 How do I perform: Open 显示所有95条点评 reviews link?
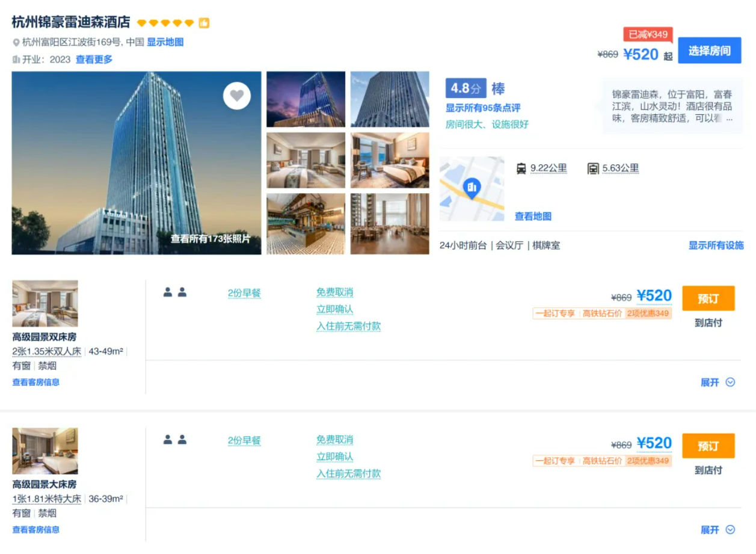(x=482, y=108)
